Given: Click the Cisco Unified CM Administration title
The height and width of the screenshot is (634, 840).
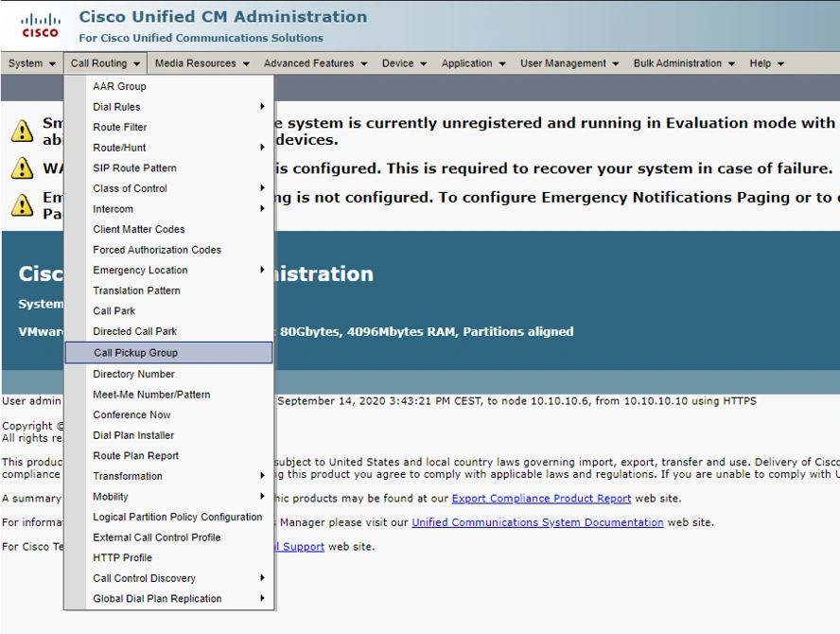Looking at the screenshot, I should [x=223, y=17].
